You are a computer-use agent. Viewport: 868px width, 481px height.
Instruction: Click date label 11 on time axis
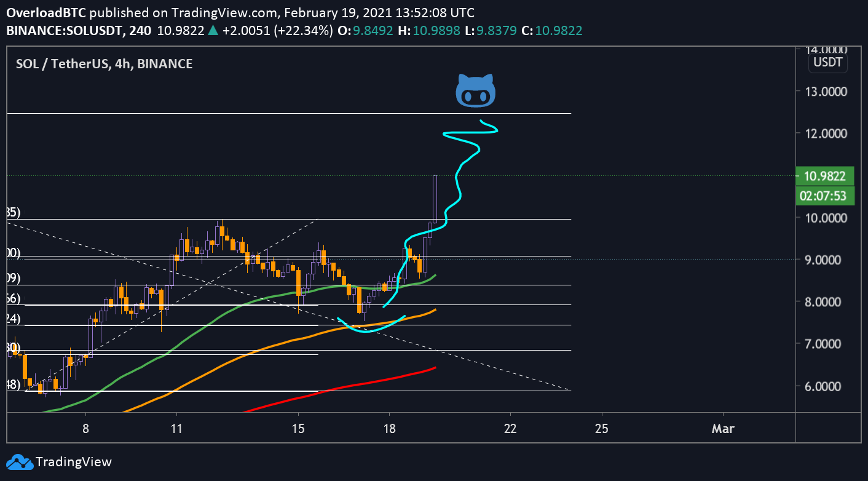[x=176, y=429]
